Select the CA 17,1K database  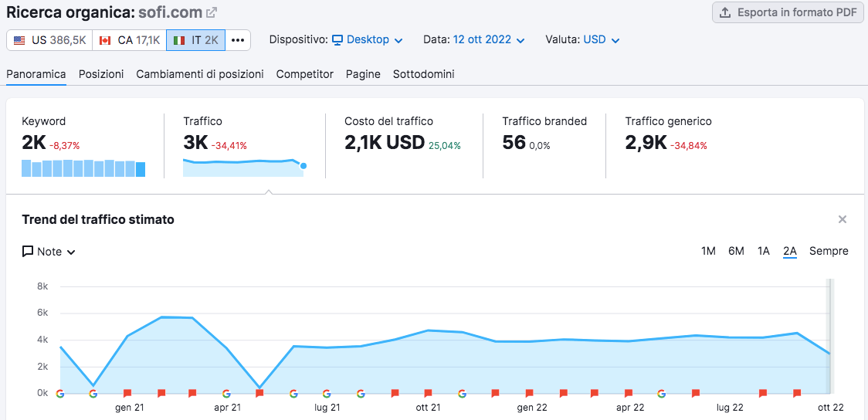[129, 40]
